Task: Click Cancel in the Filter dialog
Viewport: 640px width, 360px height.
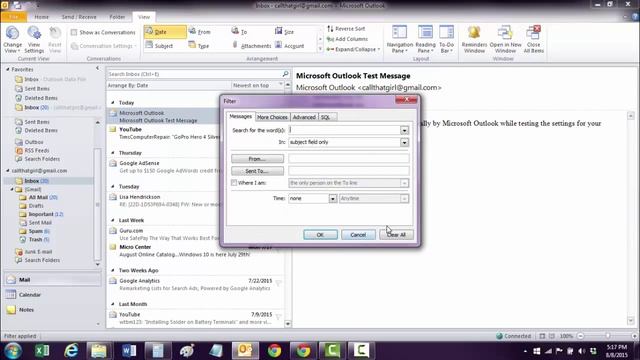Action: coord(358,235)
